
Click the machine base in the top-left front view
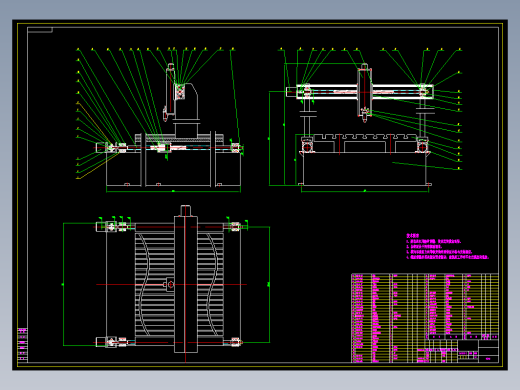[x=173, y=168]
